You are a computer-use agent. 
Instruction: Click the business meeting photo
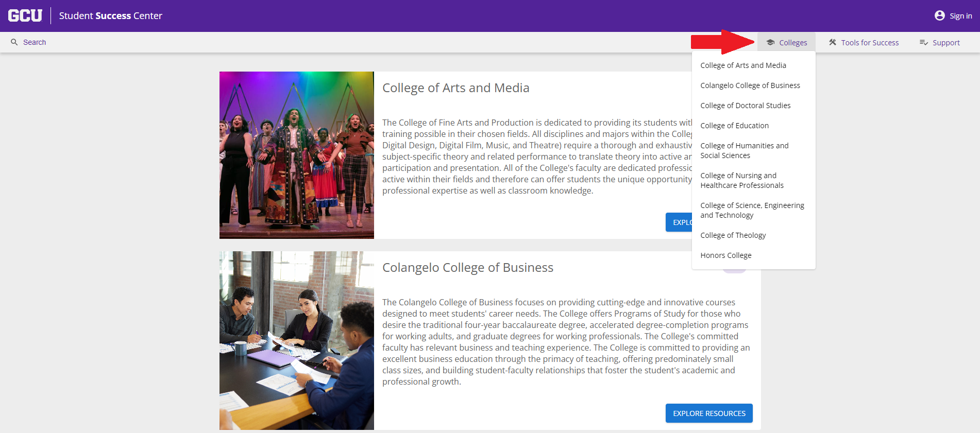(x=297, y=340)
